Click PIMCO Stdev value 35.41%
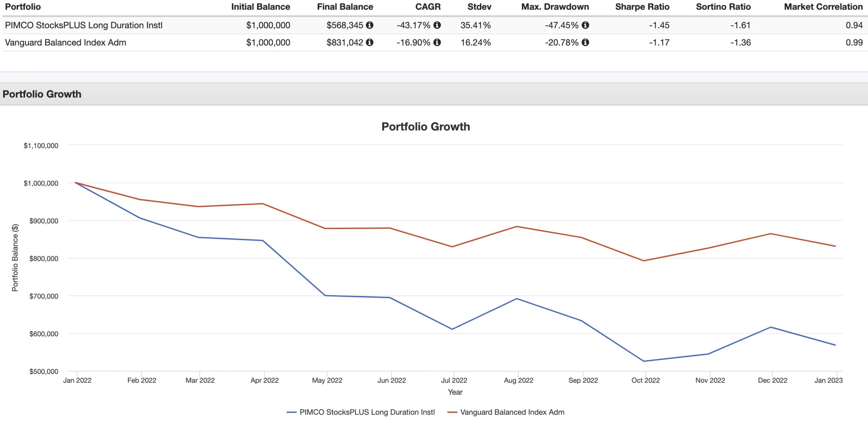Screen dimensions: 868x421 coord(475,25)
